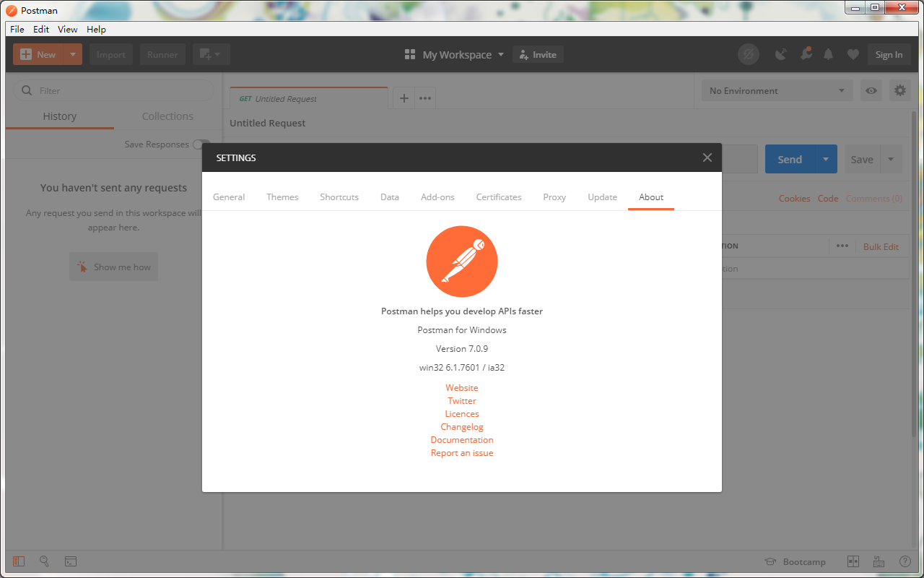
Task: Open Bootcamp from the status bar
Action: pyautogui.click(x=795, y=561)
